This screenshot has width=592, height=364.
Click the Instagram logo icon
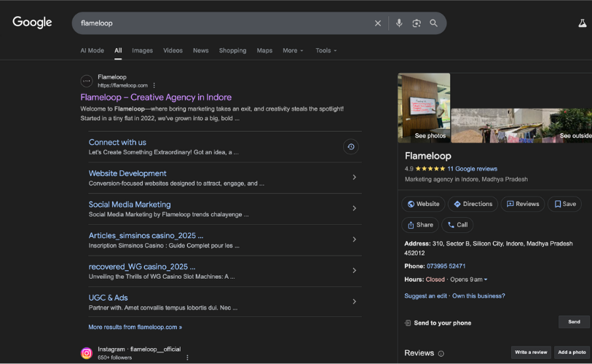coord(87,354)
